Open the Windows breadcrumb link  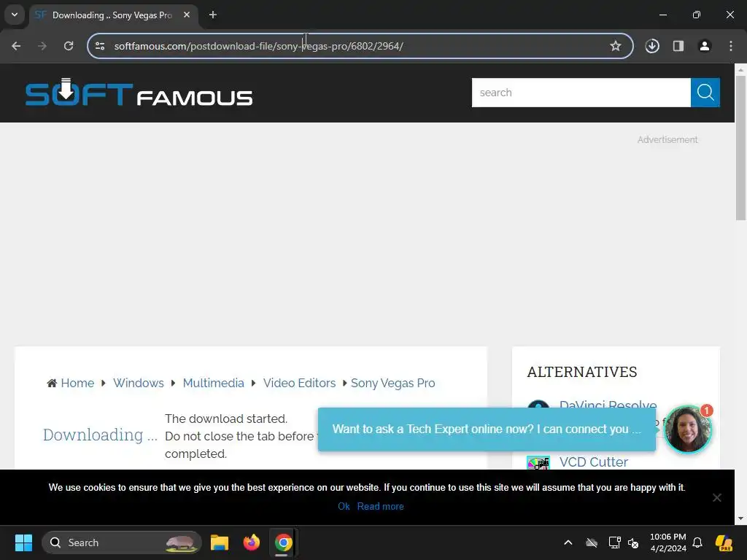(x=138, y=383)
